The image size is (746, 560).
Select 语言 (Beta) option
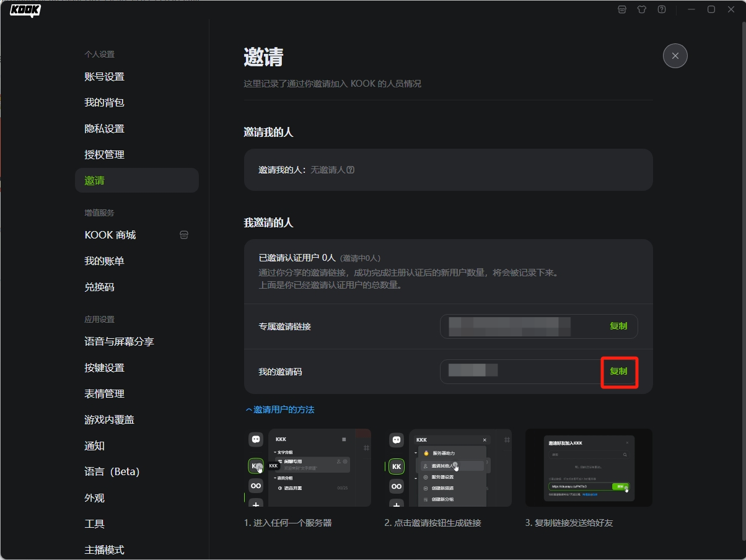click(137, 471)
